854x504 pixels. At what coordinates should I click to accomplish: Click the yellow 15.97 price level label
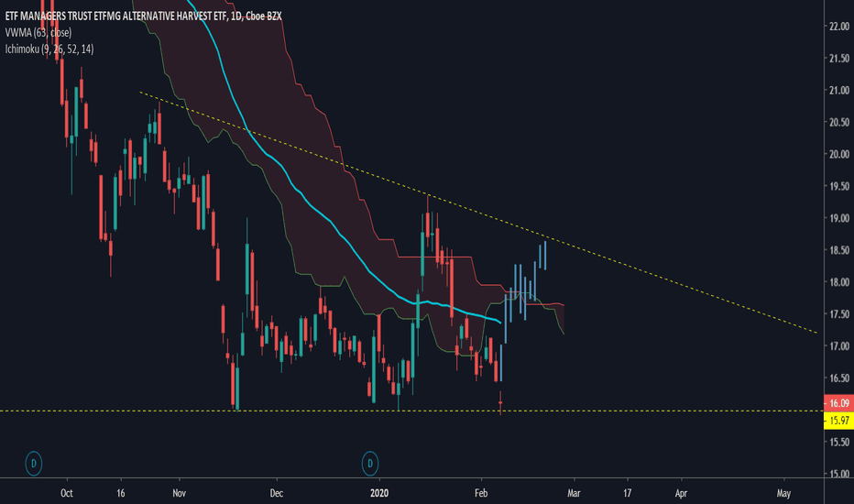point(838,420)
